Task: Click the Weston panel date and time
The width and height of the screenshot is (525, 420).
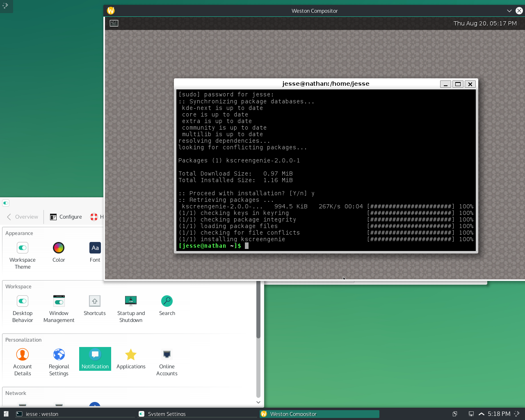Action: coord(485,23)
